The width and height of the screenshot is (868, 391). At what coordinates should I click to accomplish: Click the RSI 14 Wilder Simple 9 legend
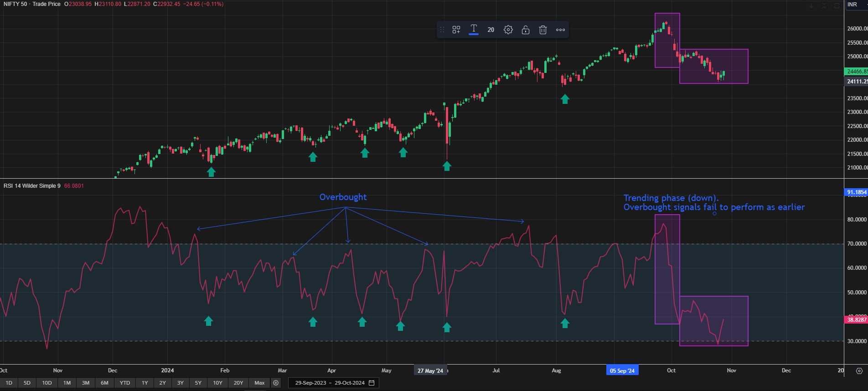[32, 186]
